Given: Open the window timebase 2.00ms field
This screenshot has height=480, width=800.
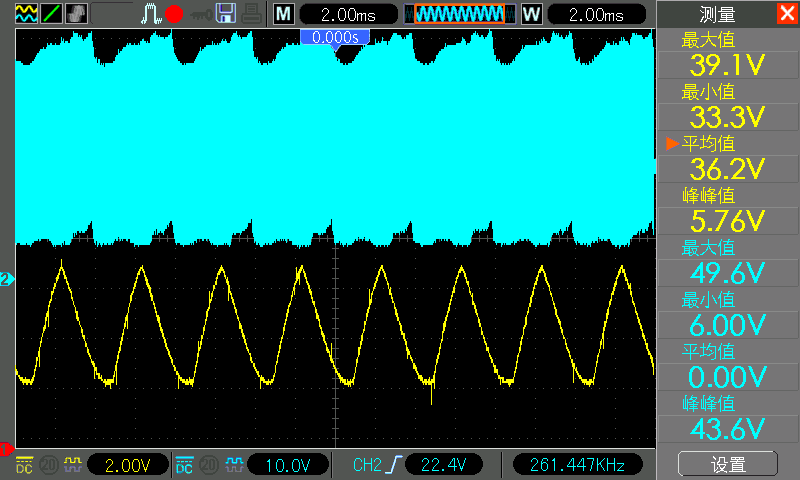Looking at the screenshot, I should tap(596, 14).
